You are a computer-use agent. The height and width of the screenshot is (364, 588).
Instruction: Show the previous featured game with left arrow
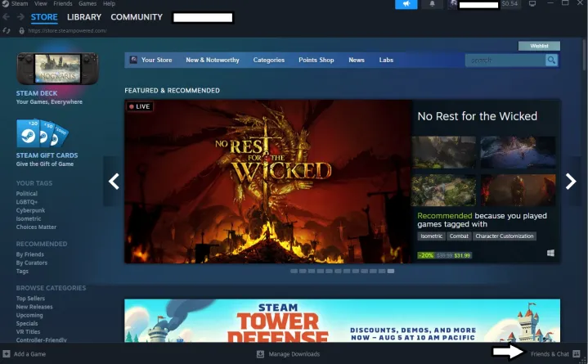pos(114,182)
